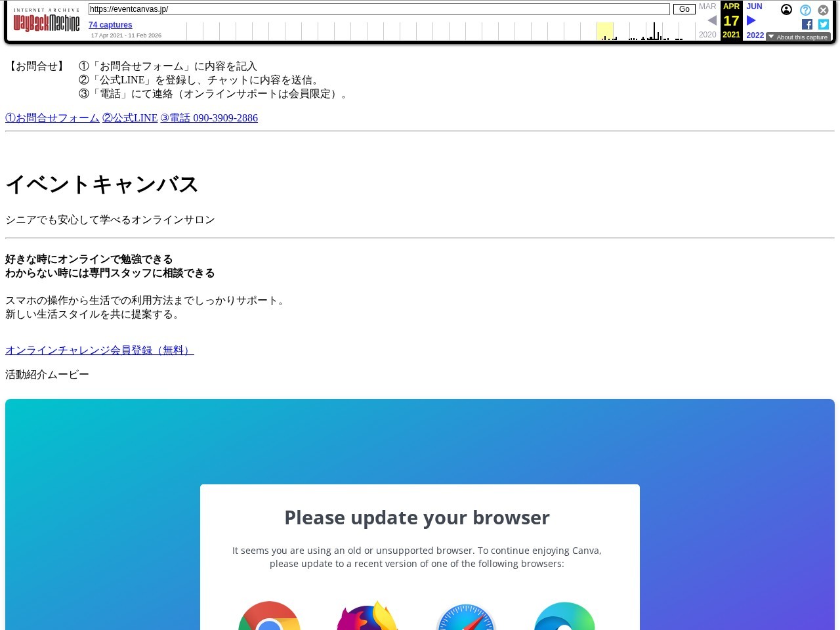Click the シニアでも安心して学べるオンラインサロン tagline
The height and width of the screenshot is (630, 840).
110,220
